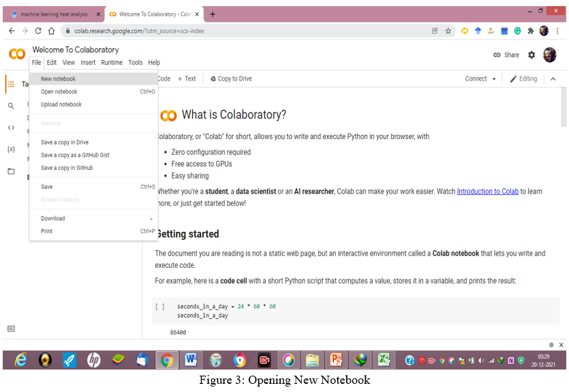Bookmark this page with the star icon
Viewport: 569px width, 392px height.
(448, 31)
